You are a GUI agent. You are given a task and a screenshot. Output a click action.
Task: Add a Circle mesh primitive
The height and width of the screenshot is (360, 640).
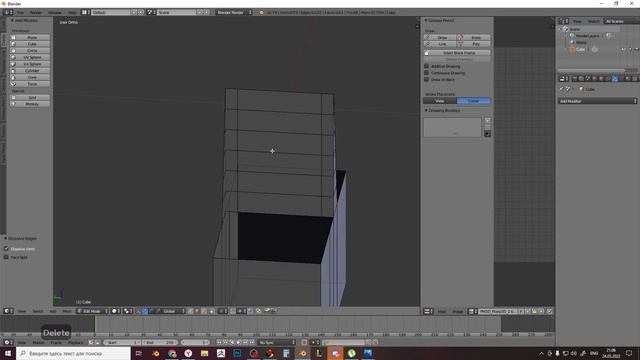(30, 51)
